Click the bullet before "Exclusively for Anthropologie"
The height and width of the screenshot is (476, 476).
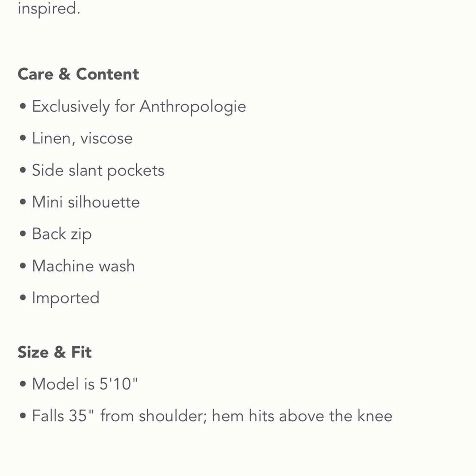coord(23,106)
